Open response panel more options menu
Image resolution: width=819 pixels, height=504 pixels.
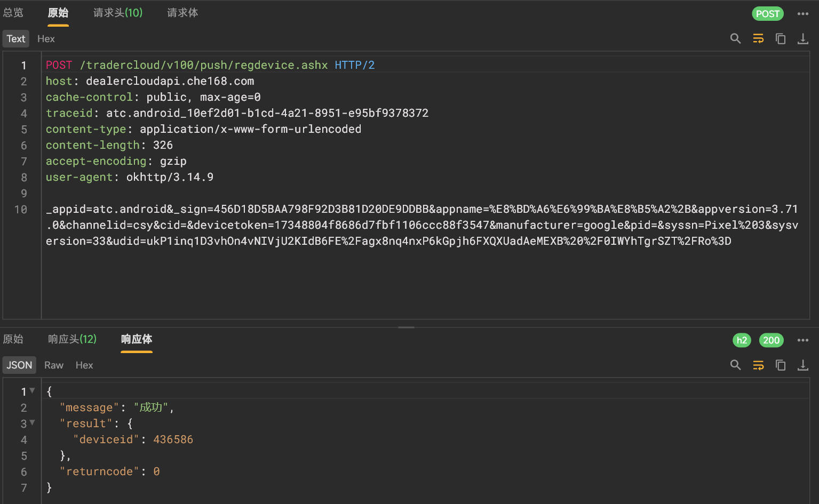tap(802, 340)
